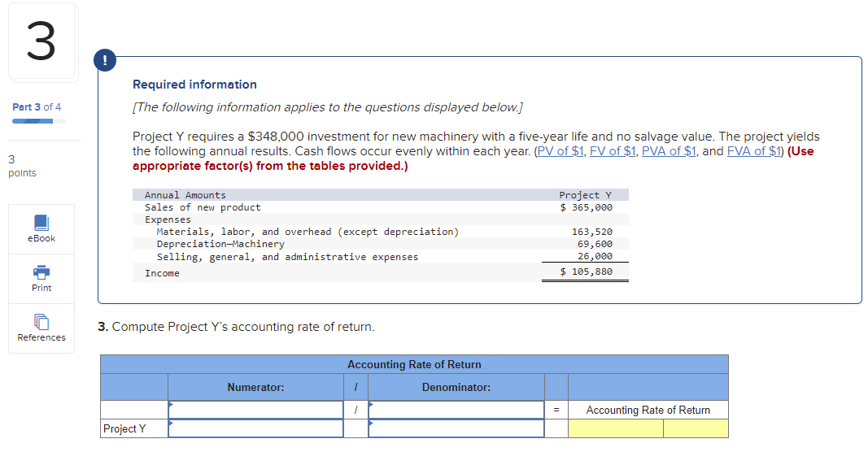Click the second yellow result cell
This screenshot has height=465, width=868.
(696, 428)
